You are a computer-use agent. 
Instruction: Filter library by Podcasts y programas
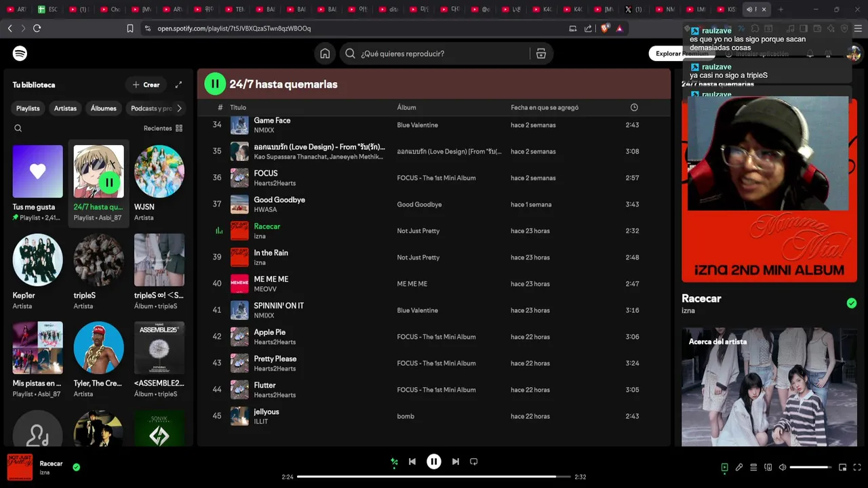151,108
